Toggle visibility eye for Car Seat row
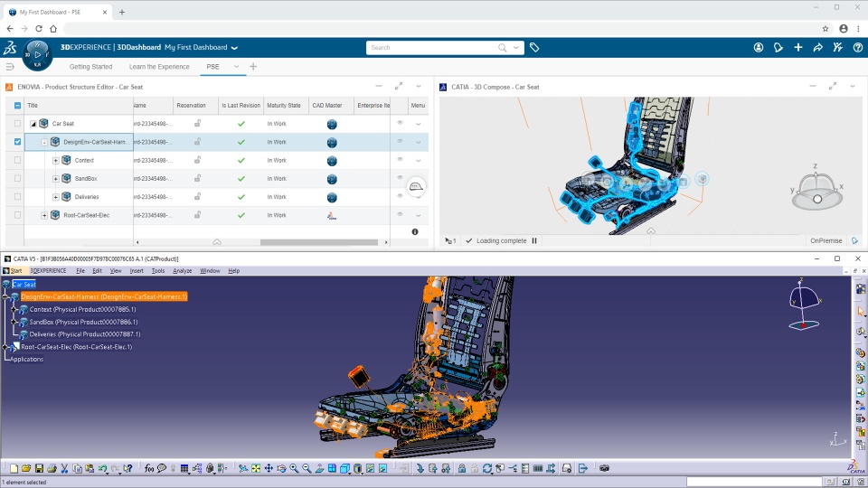The width and height of the screenshot is (868, 488). (x=400, y=123)
